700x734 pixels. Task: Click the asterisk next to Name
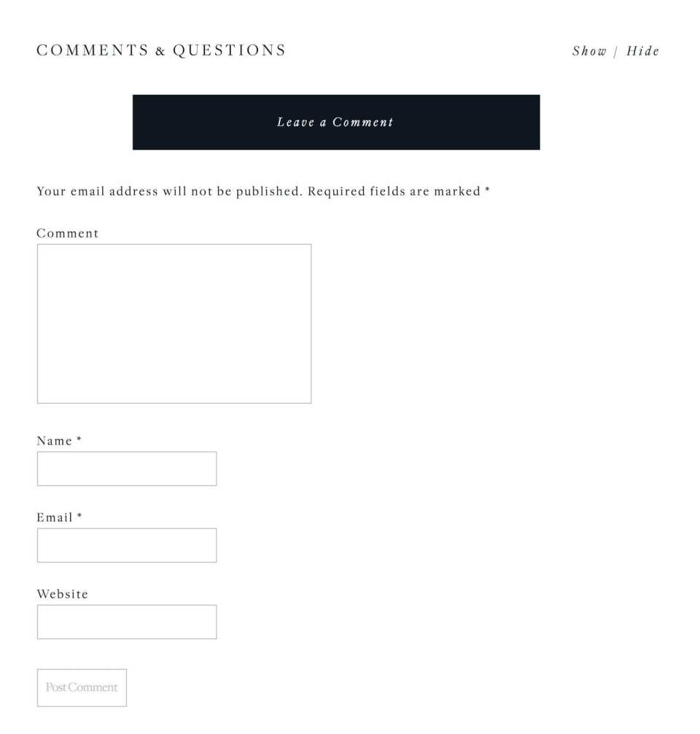tap(77, 440)
